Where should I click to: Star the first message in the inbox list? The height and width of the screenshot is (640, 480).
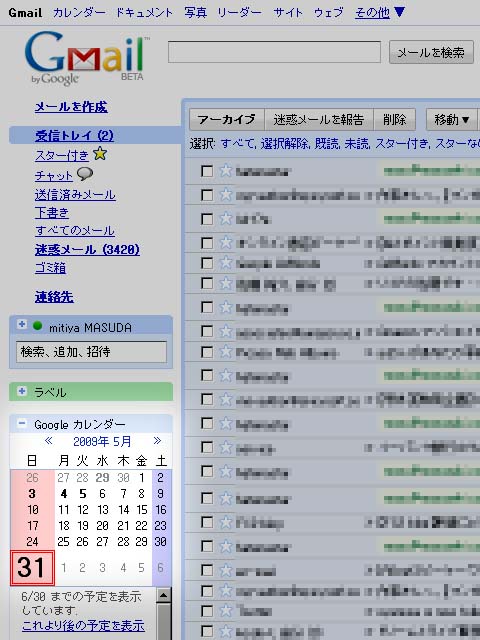point(225,171)
